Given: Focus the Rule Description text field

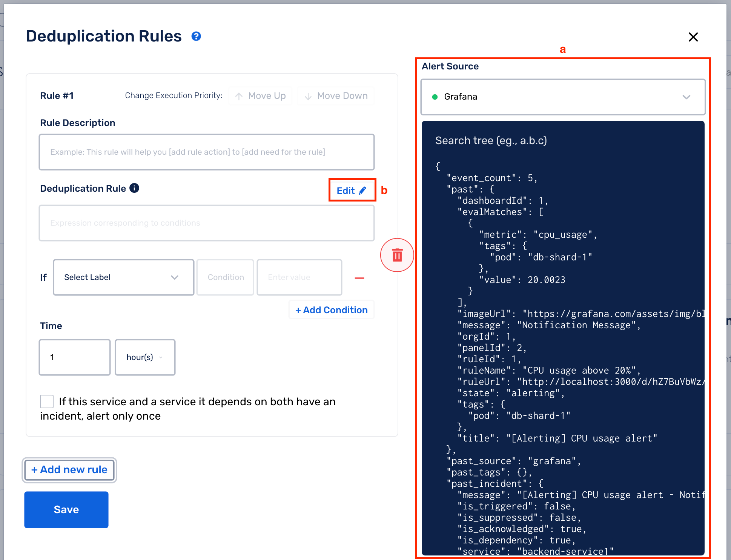Looking at the screenshot, I should [207, 152].
